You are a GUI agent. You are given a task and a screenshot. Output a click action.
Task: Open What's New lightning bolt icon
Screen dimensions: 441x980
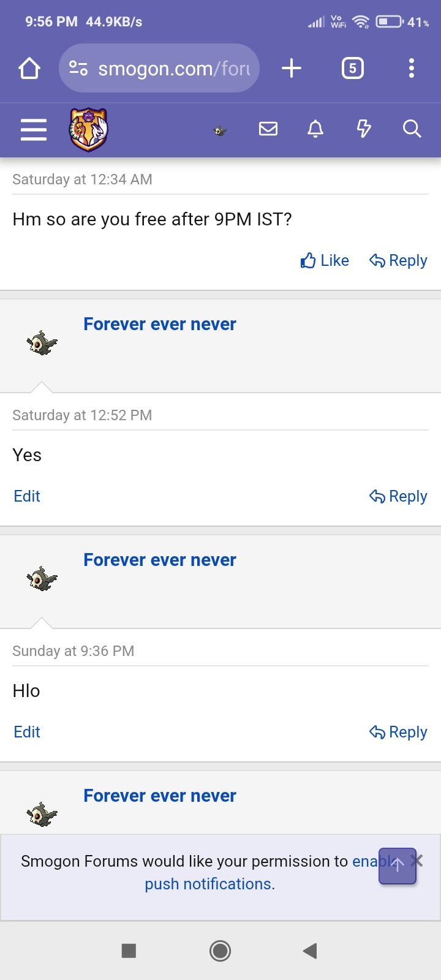pos(364,129)
